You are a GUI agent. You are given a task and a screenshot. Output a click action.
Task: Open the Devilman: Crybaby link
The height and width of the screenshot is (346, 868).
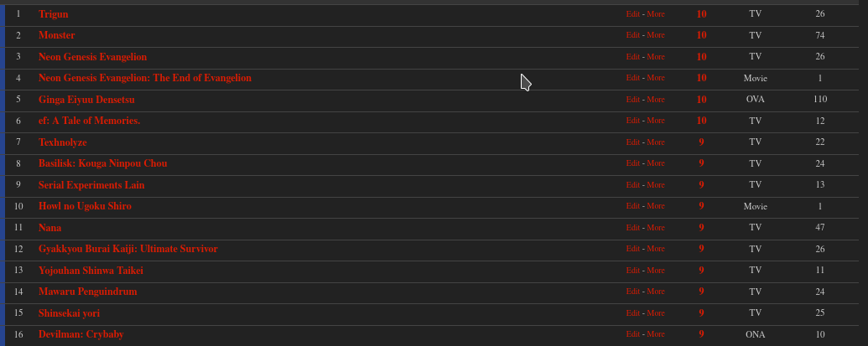tap(81, 334)
